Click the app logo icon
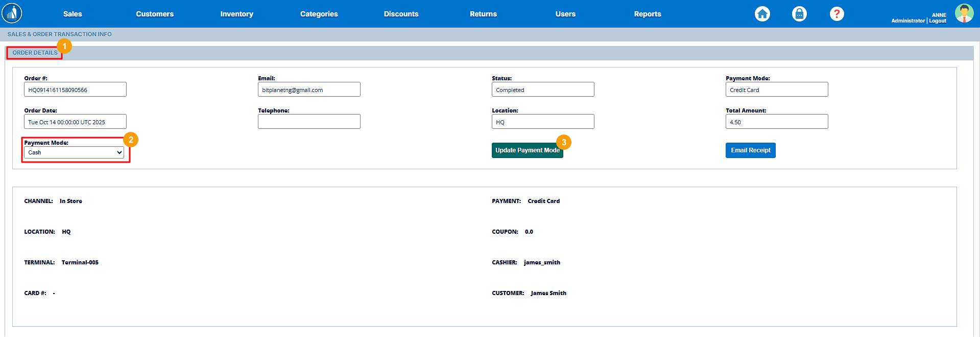980x337 pixels. (x=12, y=13)
